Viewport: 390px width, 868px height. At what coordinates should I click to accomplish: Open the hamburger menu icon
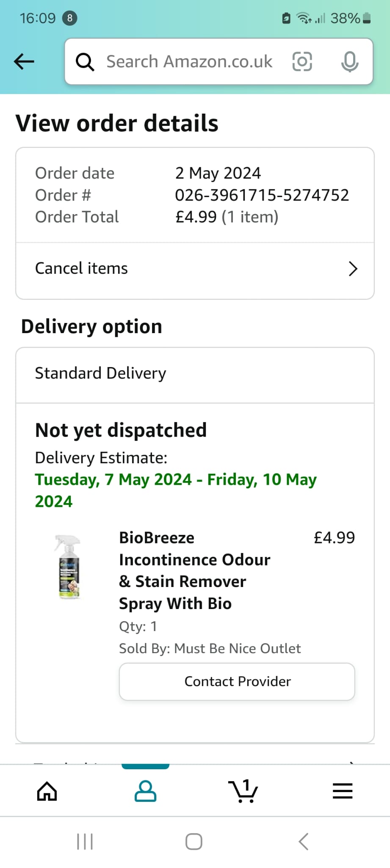[343, 791]
